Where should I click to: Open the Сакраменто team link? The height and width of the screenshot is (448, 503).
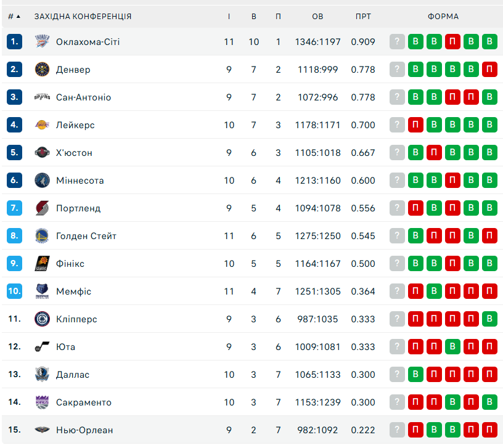click(83, 402)
